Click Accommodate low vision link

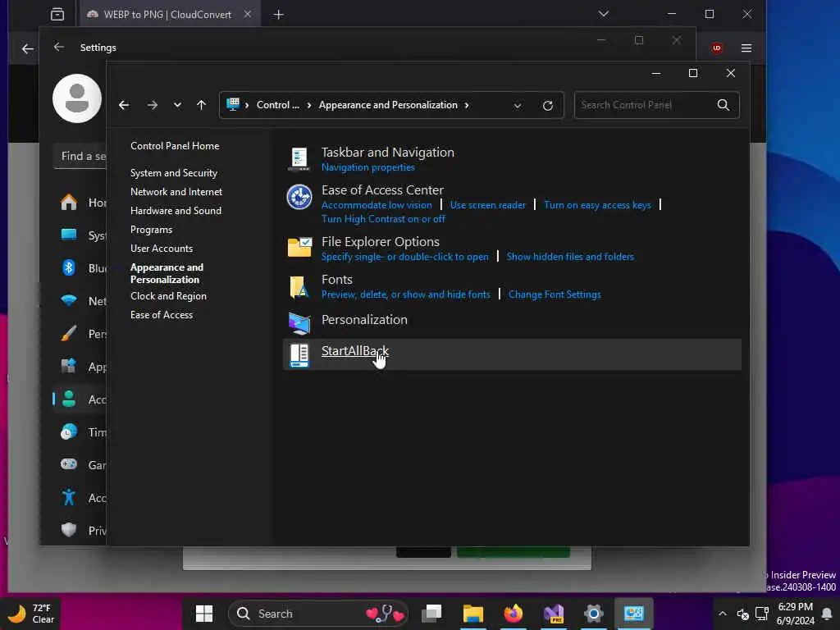tap(376, 204)
